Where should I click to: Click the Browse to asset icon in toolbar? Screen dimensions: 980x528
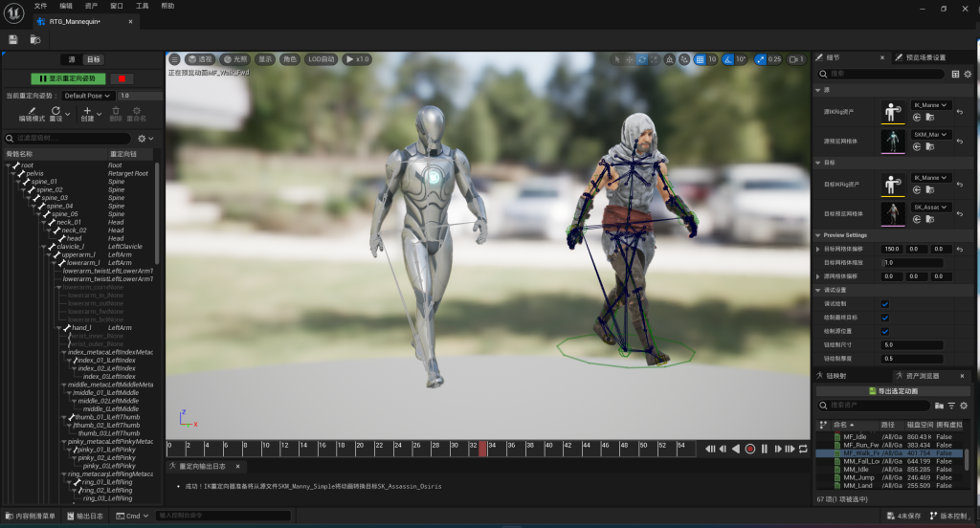coord(35,39)
